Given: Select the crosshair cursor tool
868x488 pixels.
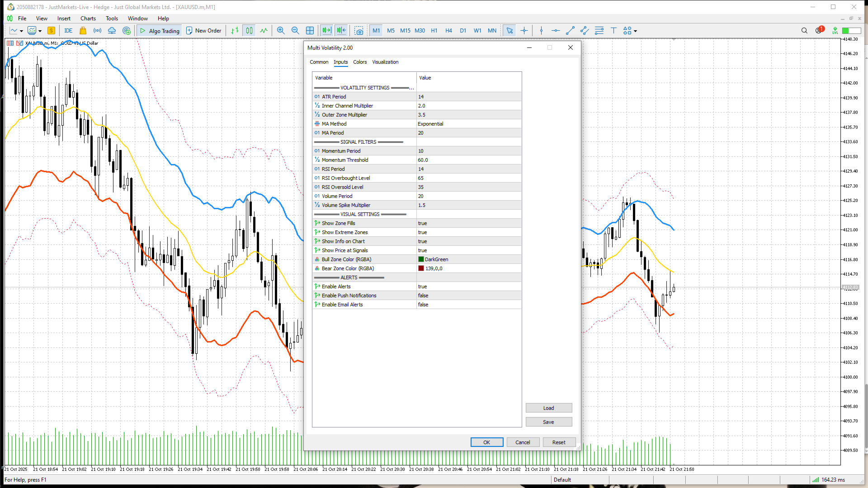Looking at the screenshot, I should (x=524, y=30).
